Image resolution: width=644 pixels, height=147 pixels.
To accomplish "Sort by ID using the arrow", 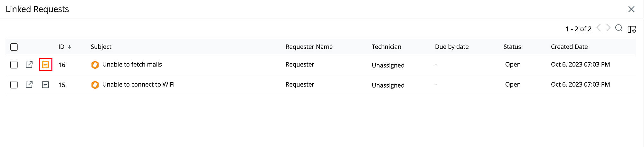I will click(x=69, y=47).
